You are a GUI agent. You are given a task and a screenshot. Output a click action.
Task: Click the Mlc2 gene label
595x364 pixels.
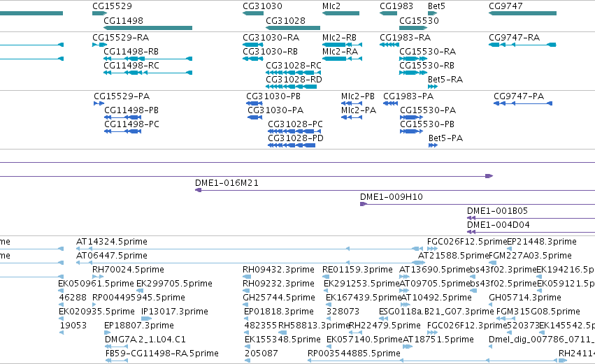(x=331, y=6)
